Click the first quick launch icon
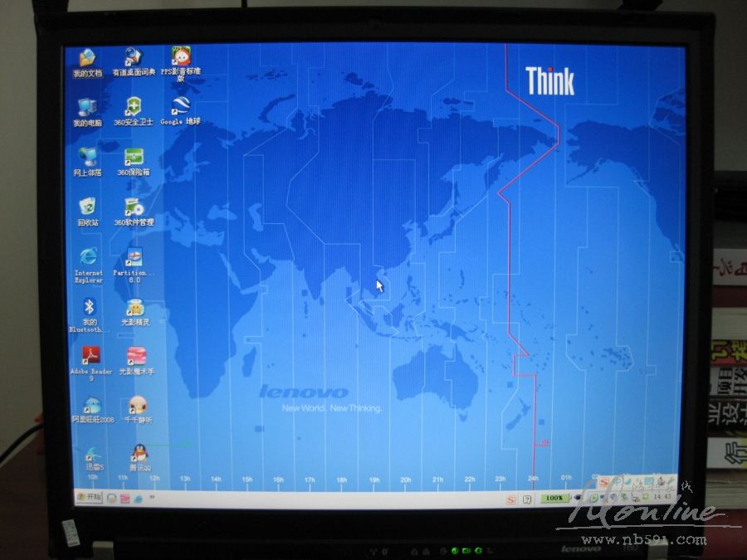The width and height of the screenshot is (747, 560). (x=111, y=498)
